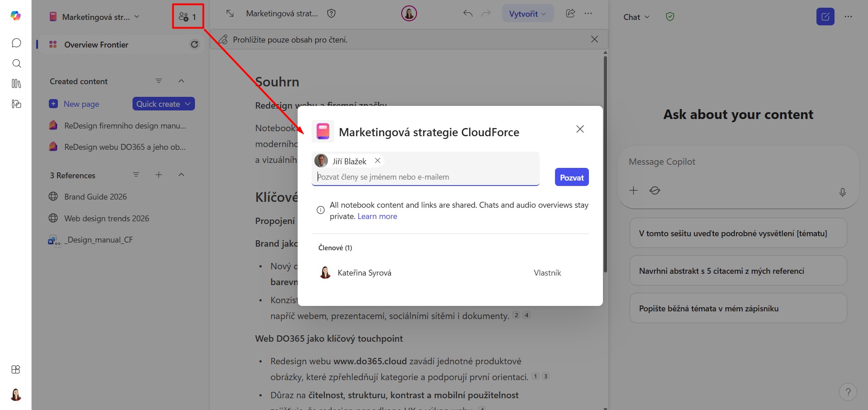Open ReDesign firemního design manu... page
This screenshot has width=868, height=410.
(x=119, y=125)
